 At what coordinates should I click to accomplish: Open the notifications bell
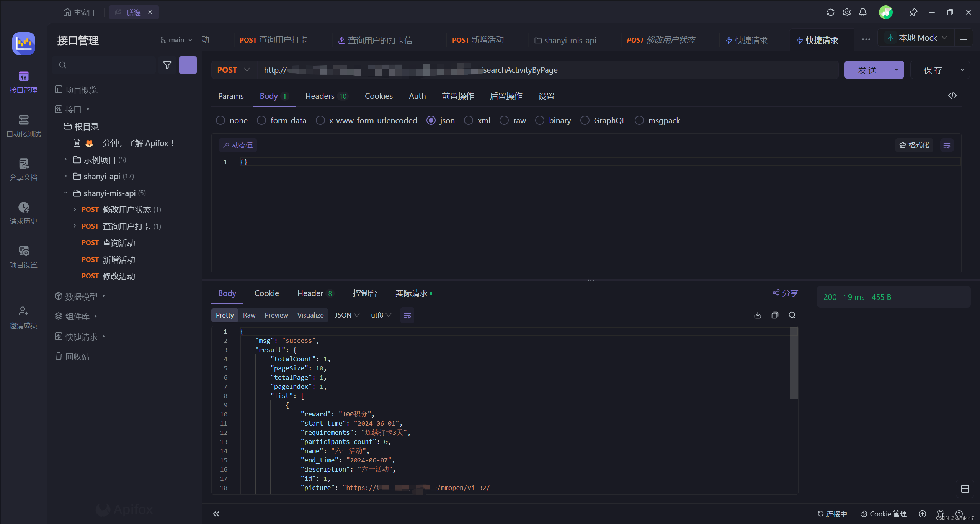coord(862,12)
